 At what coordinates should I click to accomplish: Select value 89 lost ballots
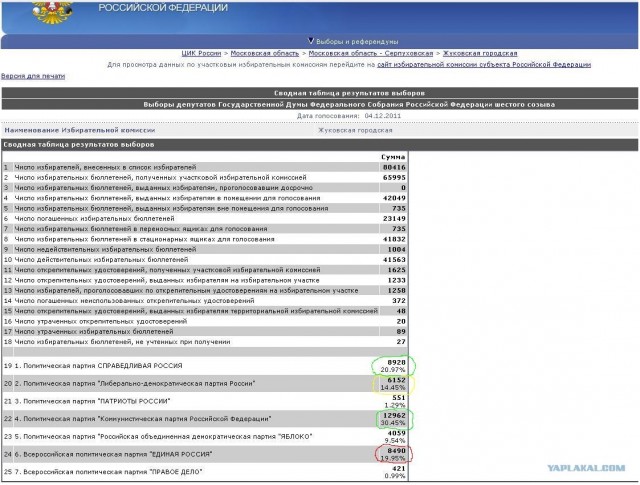coord(401,331)
